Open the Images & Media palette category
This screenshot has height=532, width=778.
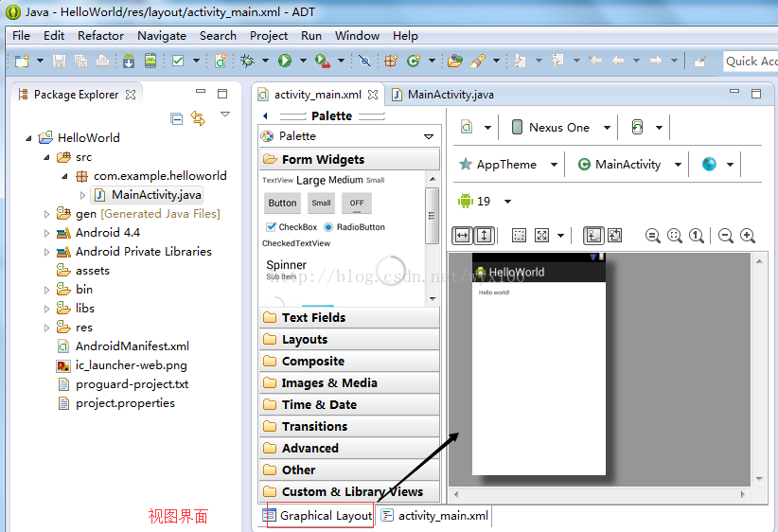(349, 383)
